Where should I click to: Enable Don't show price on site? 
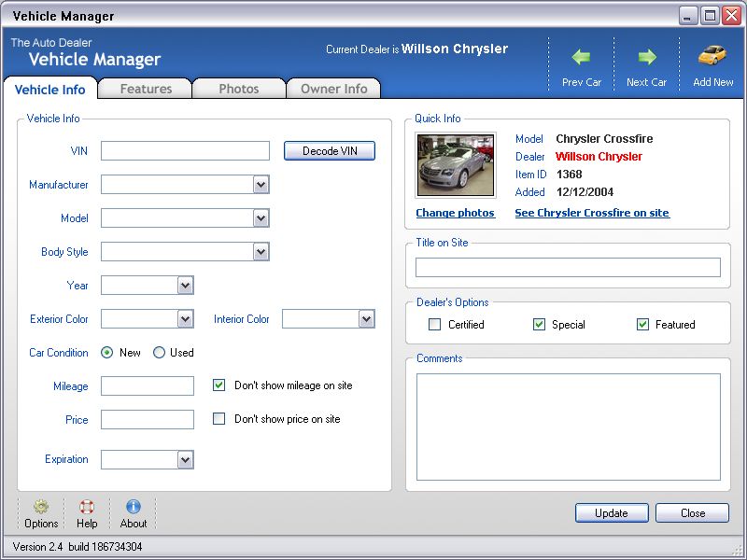point(218,419)
